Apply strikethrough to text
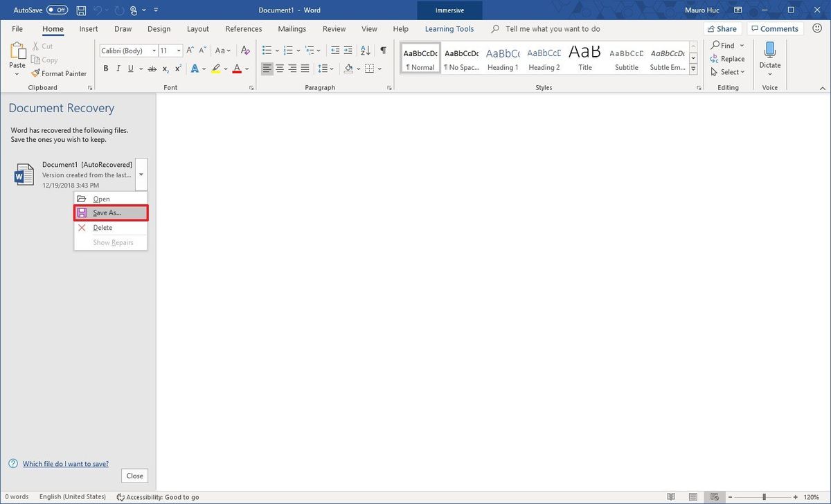Image resolution: width=831 pixels, height=504 pixels. pyautogui.click(x=152, y=69)
